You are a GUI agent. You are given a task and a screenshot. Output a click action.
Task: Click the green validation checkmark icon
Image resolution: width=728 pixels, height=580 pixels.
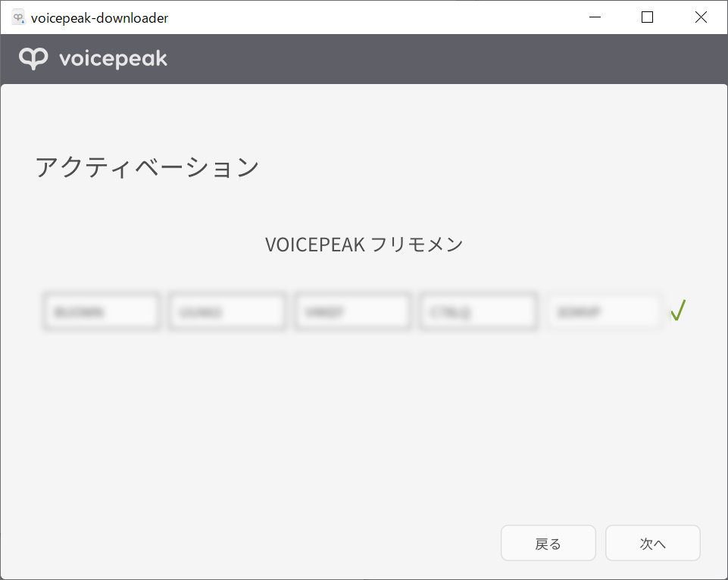click(678, 310)
